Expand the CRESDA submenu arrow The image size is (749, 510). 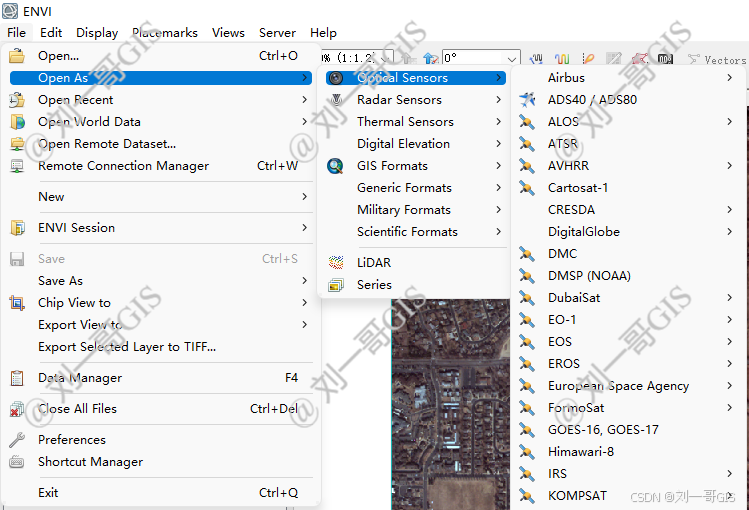pos(729,210)
